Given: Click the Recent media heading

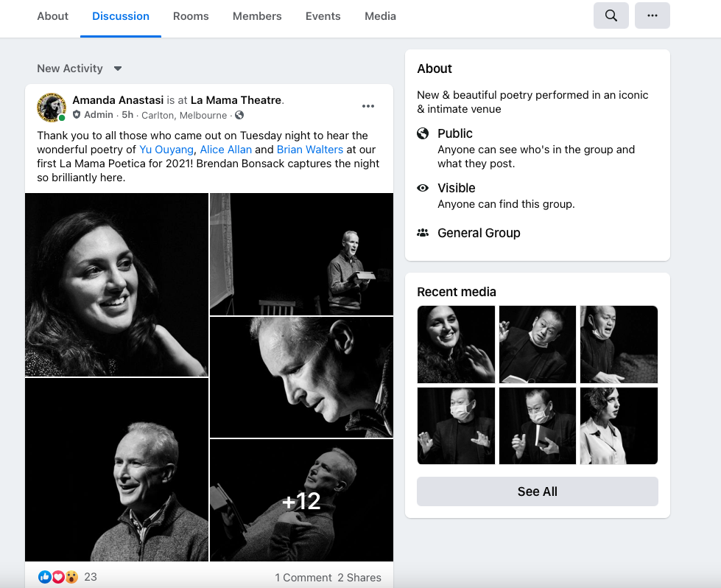Looking at the screenshot, I should 456,292.
